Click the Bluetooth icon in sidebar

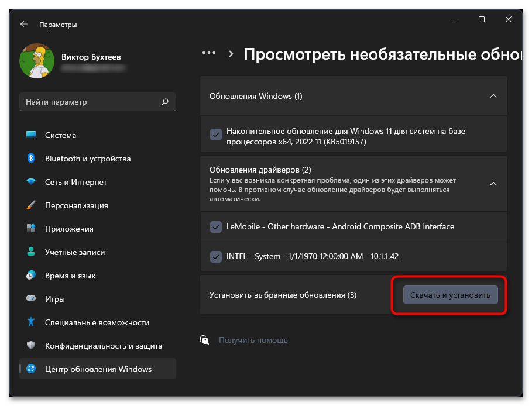(x=31, y=158)
